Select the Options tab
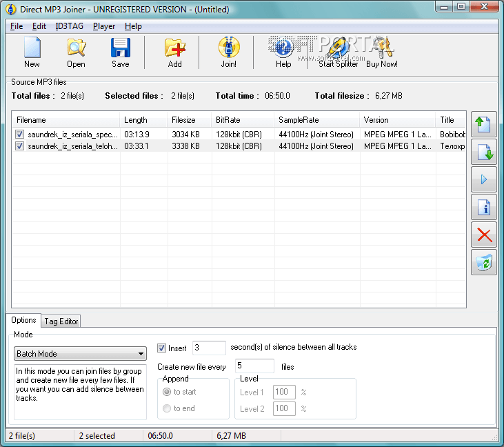Screen dimensions: 504x447 tap(23, 320)
